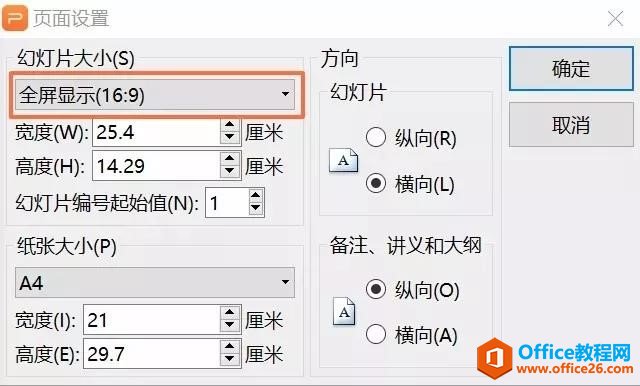
Task: Open the 全屏显示(16:9) slide size dropdown
Action: [155, 95]
